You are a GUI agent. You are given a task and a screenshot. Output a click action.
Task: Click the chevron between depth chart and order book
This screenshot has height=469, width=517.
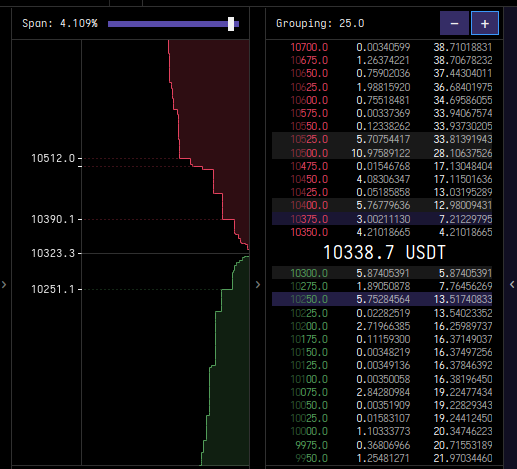pyautogui.click(x=258, y=284)
